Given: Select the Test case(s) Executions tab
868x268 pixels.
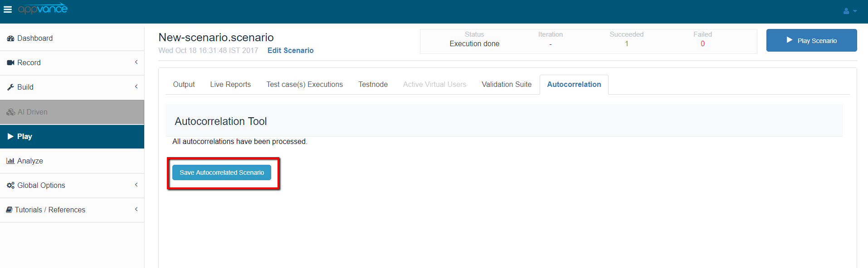Looking at the screenshot, I should click(304, 85).
